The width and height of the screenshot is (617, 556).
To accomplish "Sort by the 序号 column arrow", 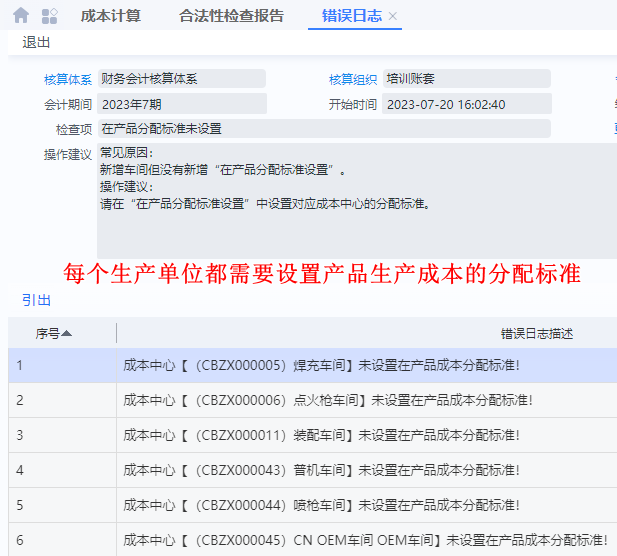I will point(67,334).
